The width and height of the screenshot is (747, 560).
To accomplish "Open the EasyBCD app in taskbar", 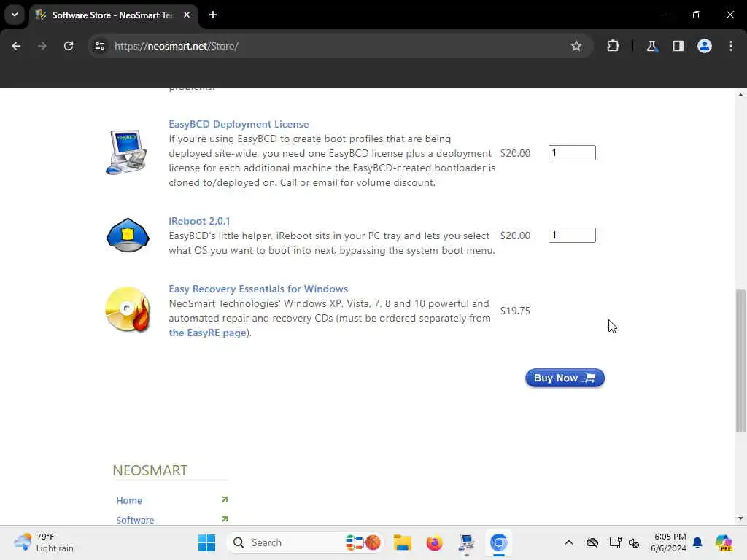I will pyautogui.click(x=466, y=542).
